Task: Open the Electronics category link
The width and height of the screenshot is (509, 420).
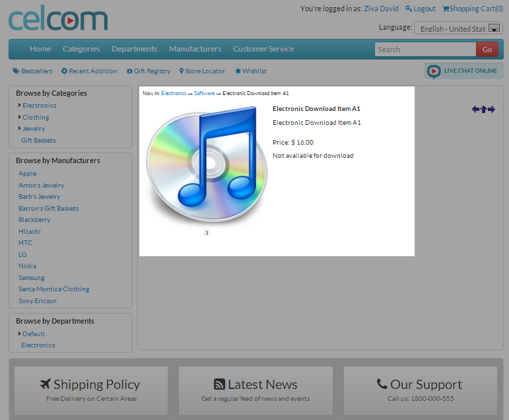Action: click(x=39, y=105)
